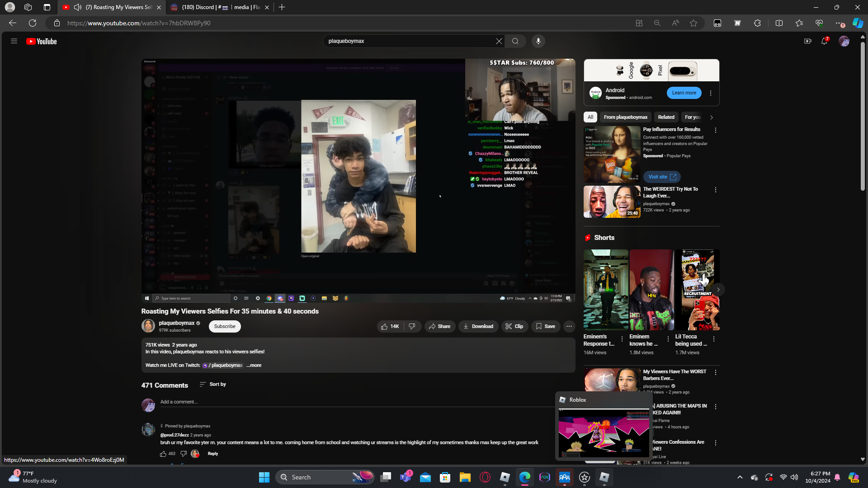Like the video with 14K likes
The width and height of the screenshot is (868, 488).
pyautogui.click(x=390, y=326)
